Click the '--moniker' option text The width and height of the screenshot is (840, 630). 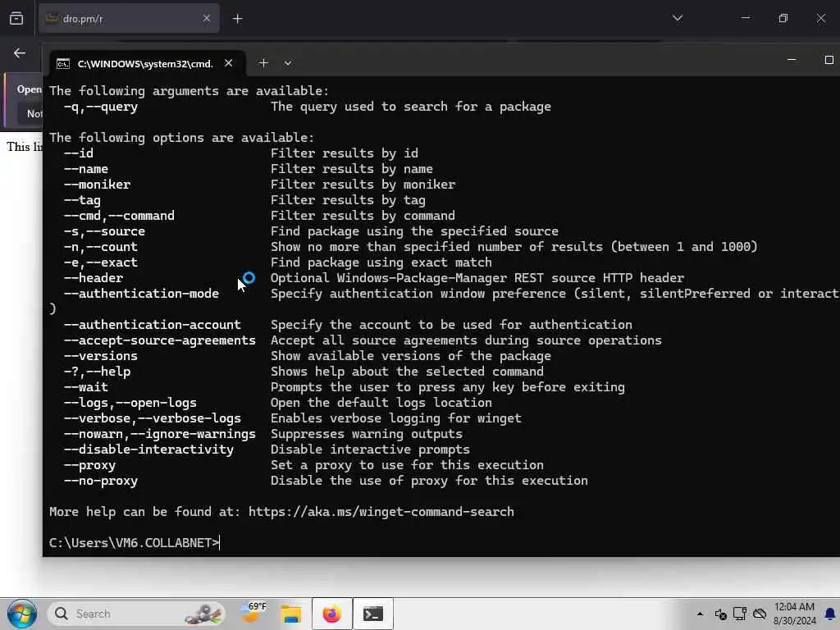[x=97, y=185]
